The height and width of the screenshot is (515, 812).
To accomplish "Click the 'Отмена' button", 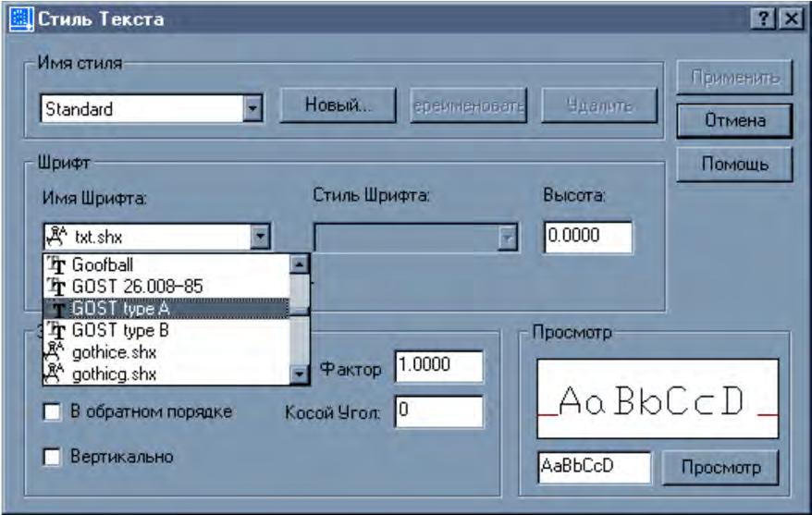I will click(x=734, y=120).
